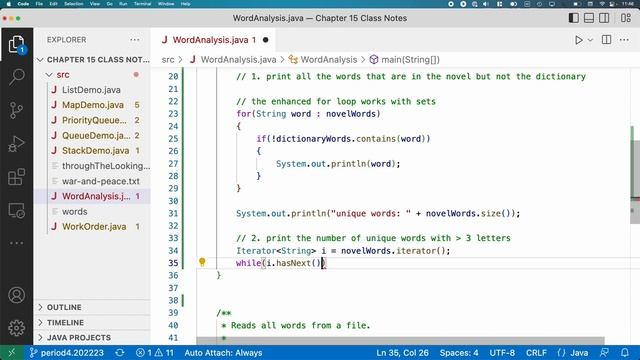Expand the TIMELINE section

coord(93,322)
